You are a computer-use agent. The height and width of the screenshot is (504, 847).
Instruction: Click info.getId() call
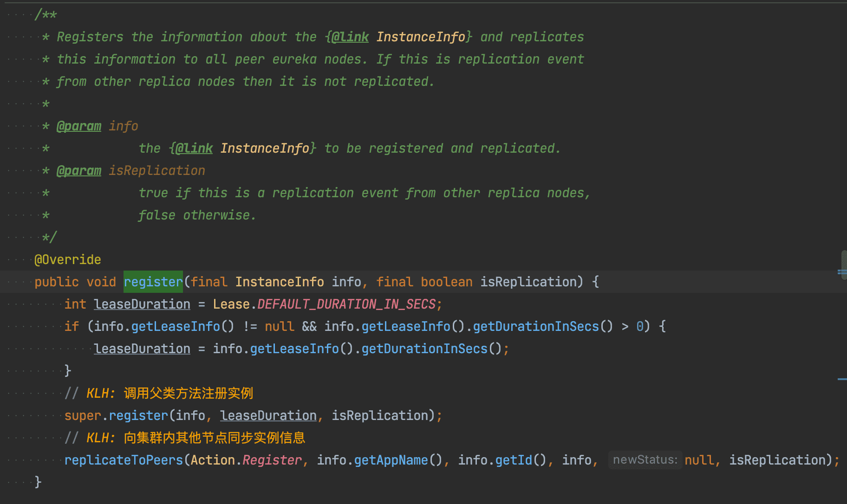[502, 460]
